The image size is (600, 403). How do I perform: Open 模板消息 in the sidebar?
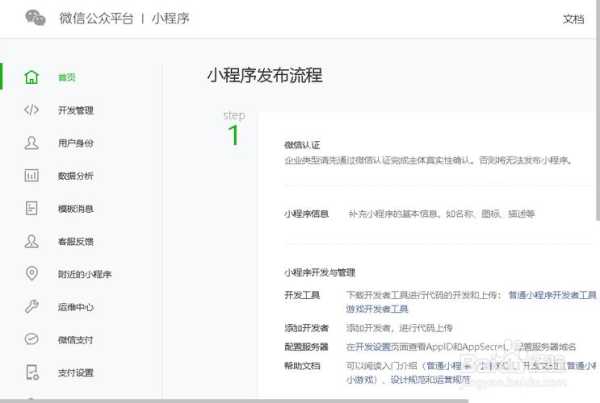tap(76, 209)
